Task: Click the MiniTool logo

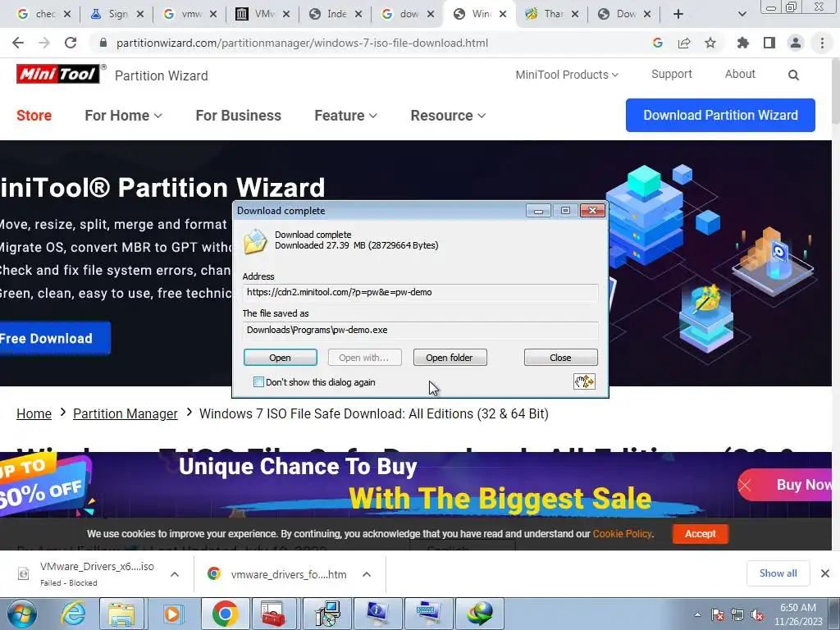Action: (58, 74)
